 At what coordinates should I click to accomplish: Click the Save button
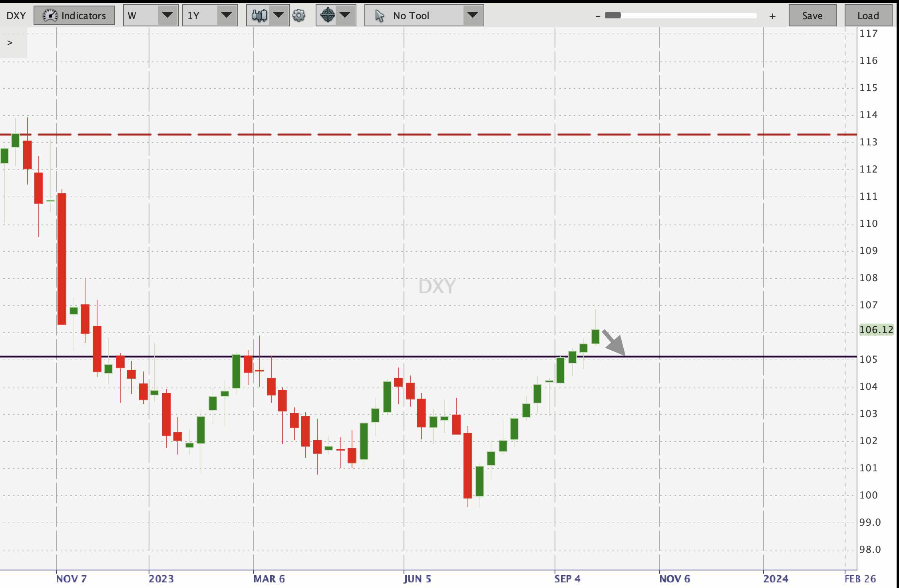coord(812,16)
